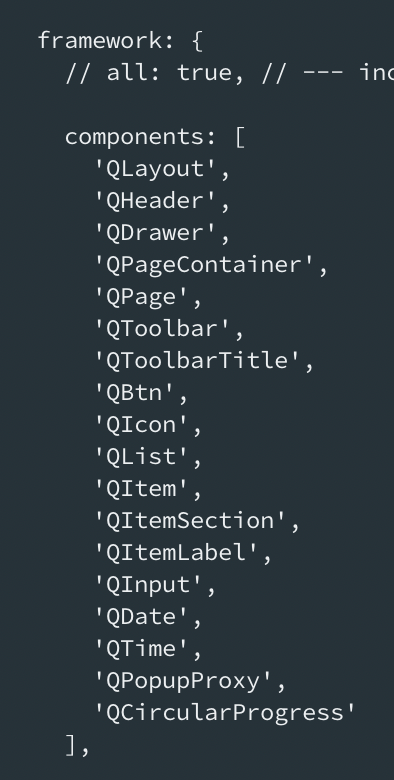394x780 pixels.
Task: Click 'QItemSection' in the array
Action: [x=191, y=521]
